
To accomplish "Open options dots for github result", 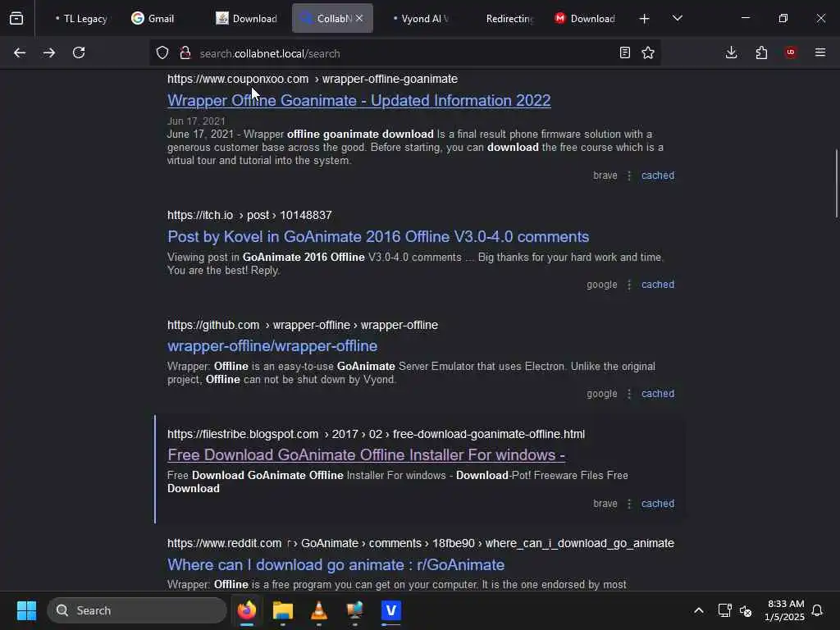I will pos(629,394).
